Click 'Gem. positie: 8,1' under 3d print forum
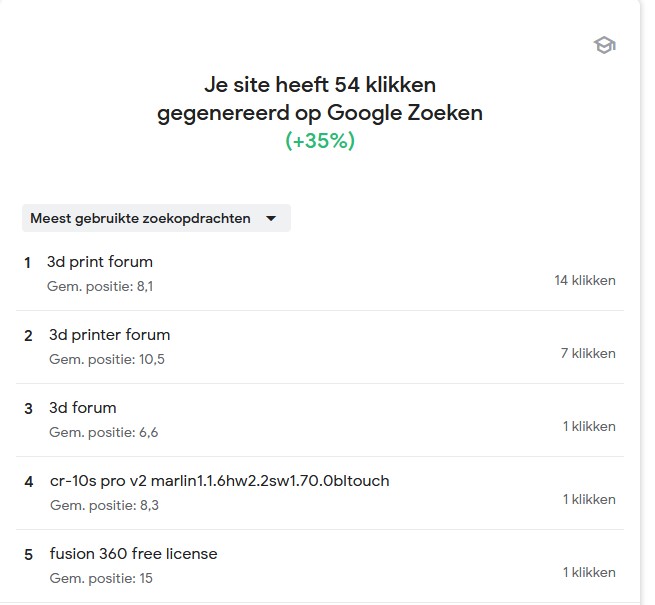Image resolution: width=655 pixels, height=605 pixels. 100,287
